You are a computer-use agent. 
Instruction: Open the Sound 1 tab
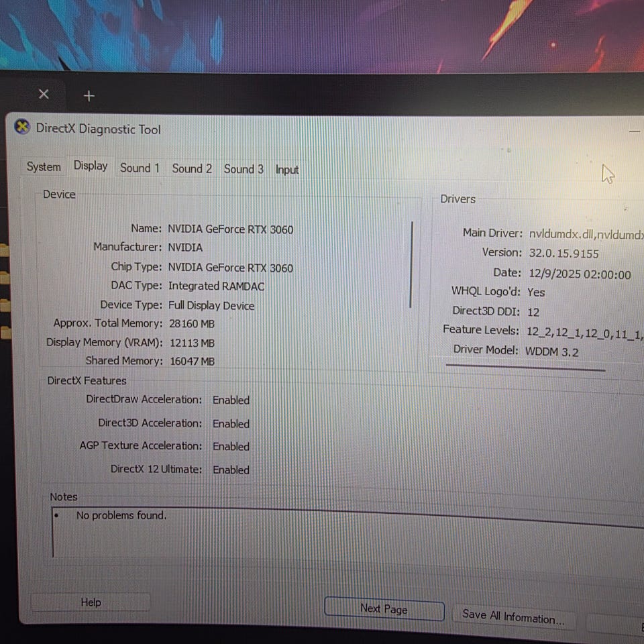tap(140, 168)
